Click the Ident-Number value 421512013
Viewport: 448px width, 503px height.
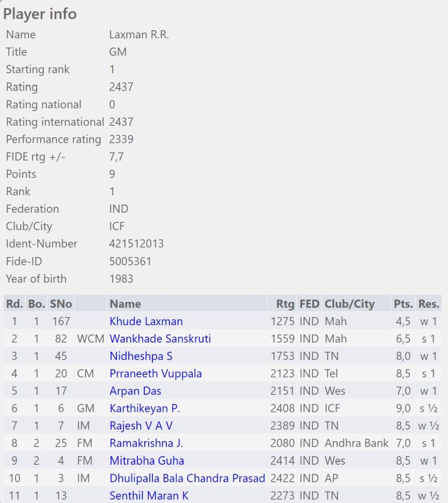136,244
